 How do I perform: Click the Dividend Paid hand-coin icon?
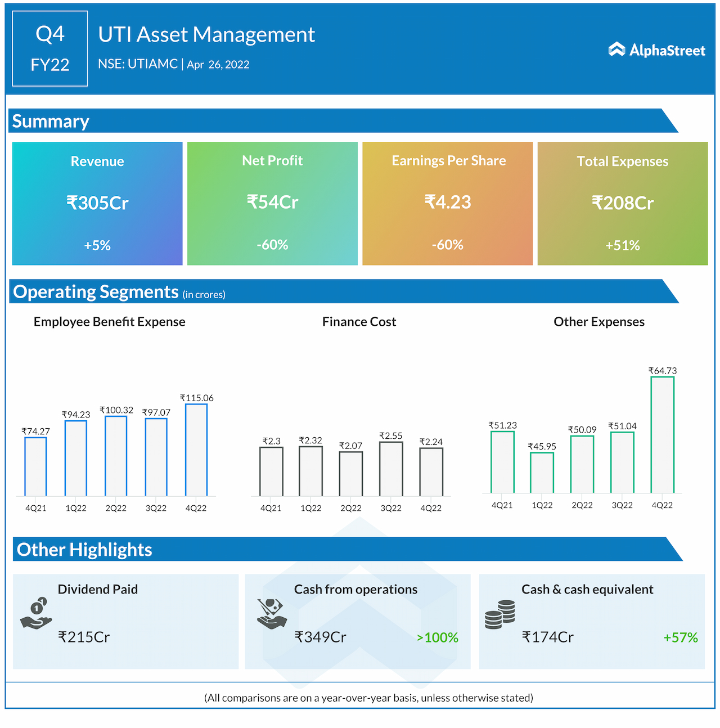(x=36, y=613)
